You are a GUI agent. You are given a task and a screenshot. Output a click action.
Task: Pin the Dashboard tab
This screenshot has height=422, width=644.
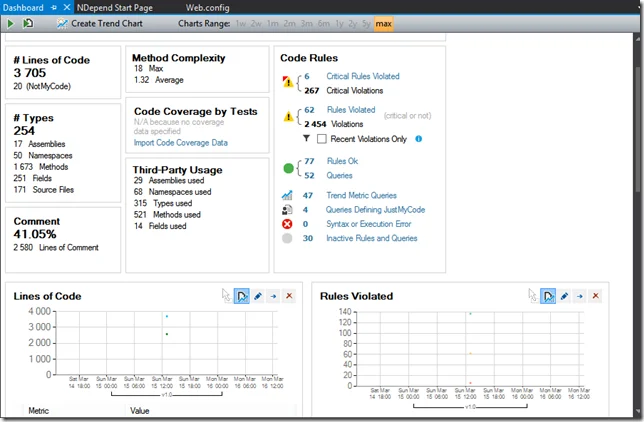coord(54,8)
